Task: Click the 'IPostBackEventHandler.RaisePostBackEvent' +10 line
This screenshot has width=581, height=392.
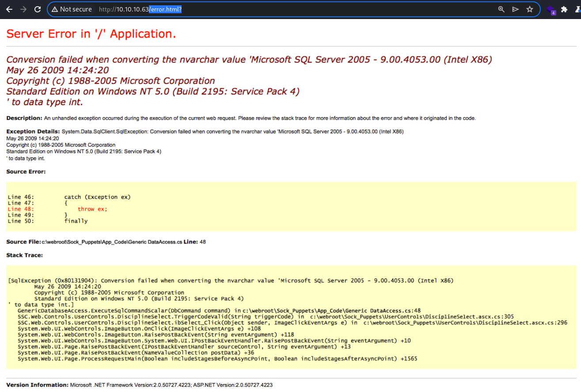Action: (x=214, y=341)
